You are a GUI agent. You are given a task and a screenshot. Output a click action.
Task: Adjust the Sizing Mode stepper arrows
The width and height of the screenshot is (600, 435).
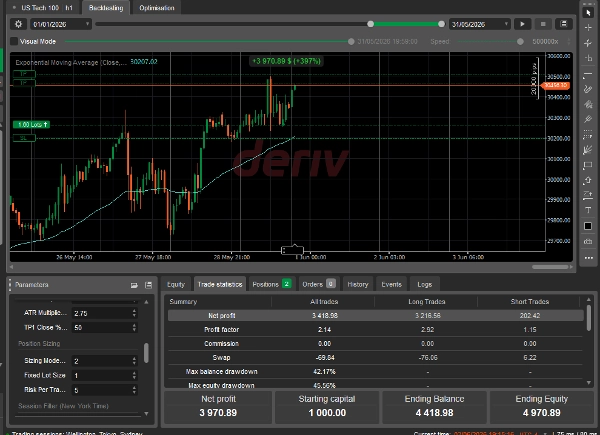click(134, 361)
